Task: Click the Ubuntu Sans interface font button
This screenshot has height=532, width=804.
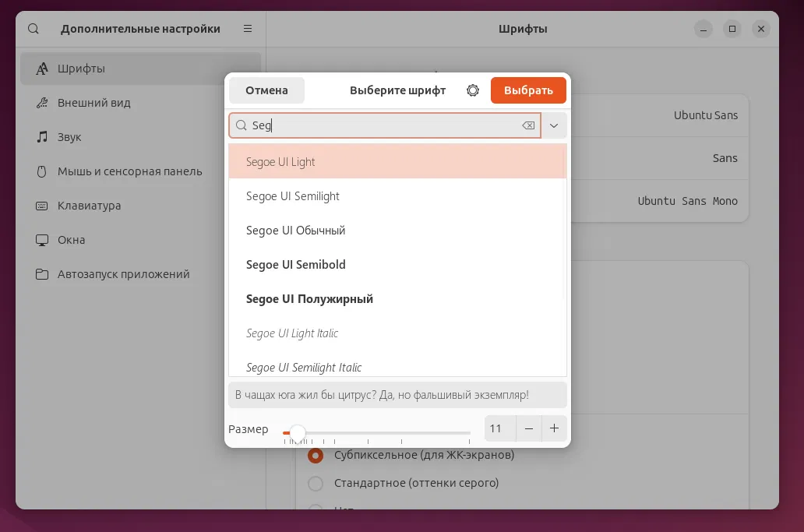Action: (706, 115)
